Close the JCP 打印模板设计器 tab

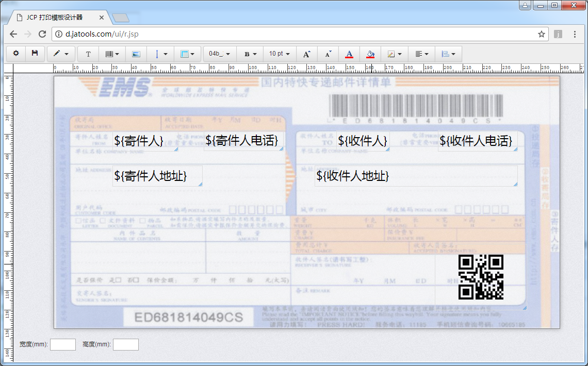coord(102,18)
